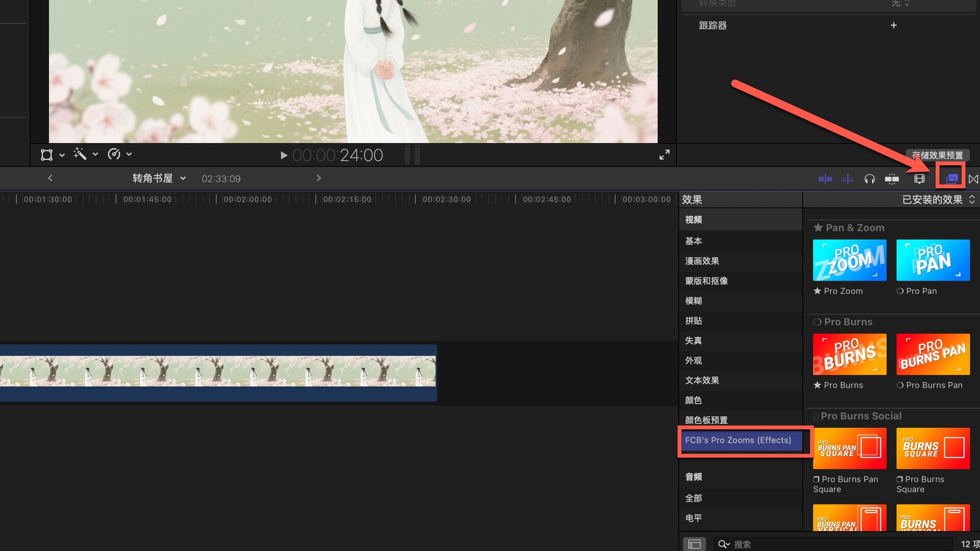Select the Pro Pan effect thumbnail
This screenshot has width=980, height=551.
[933, 260]
